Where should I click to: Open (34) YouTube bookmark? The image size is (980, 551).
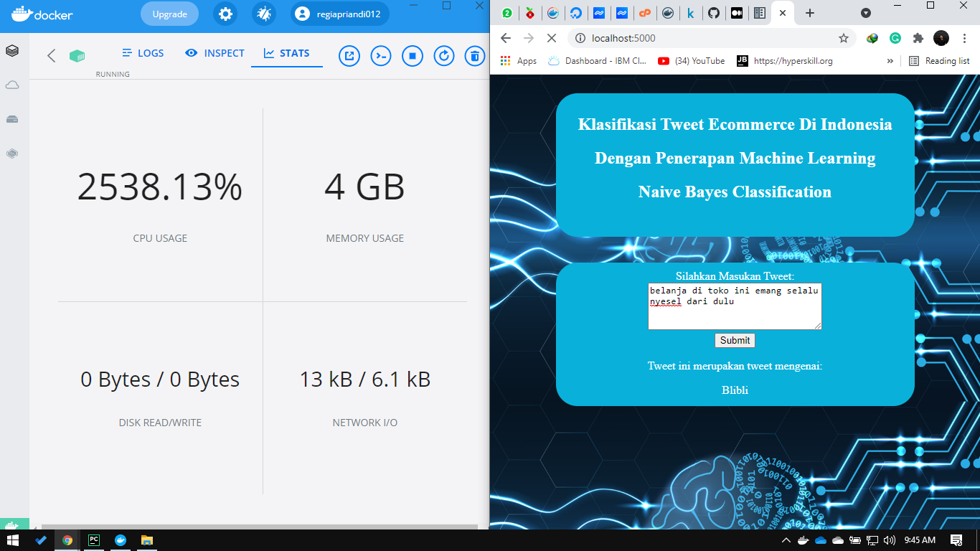[x=692, y=61]
